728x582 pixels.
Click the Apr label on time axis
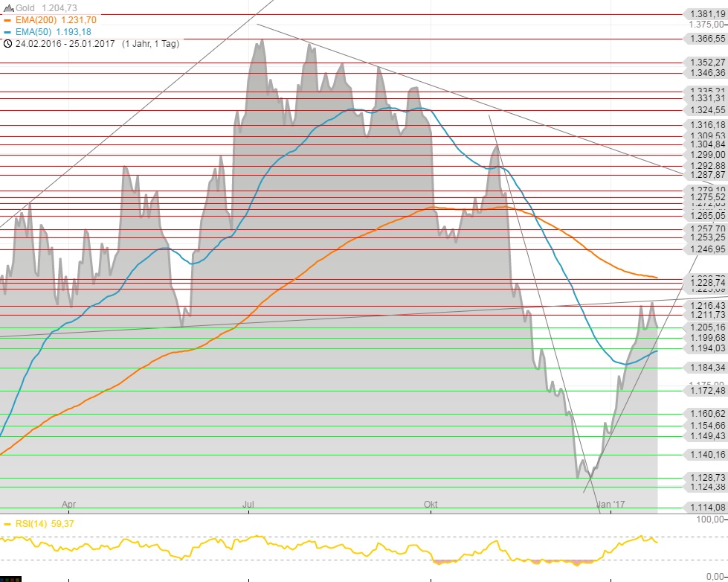point(69,505)
